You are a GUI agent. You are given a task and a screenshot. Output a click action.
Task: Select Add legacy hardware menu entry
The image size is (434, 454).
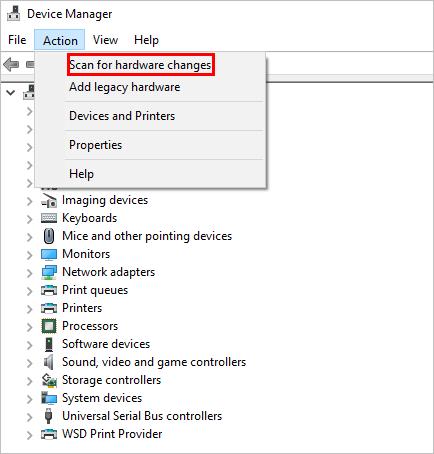(x=125, y=87)
